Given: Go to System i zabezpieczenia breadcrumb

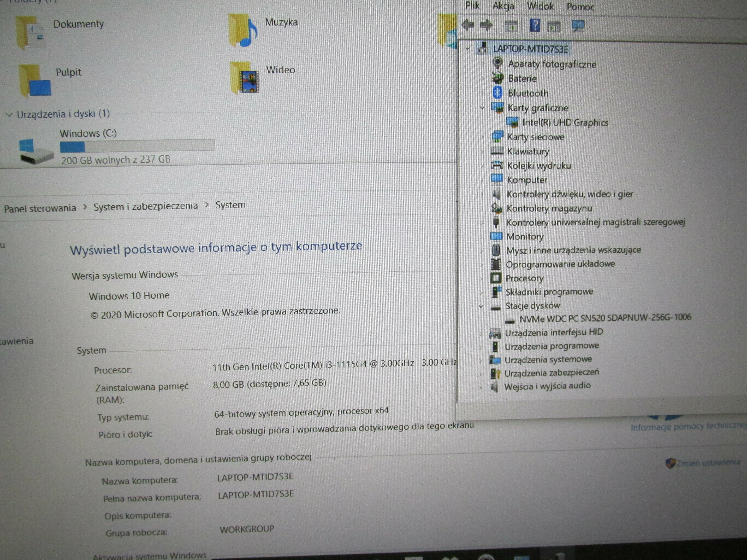Looking at the screenshot, I should pos(146,206).
